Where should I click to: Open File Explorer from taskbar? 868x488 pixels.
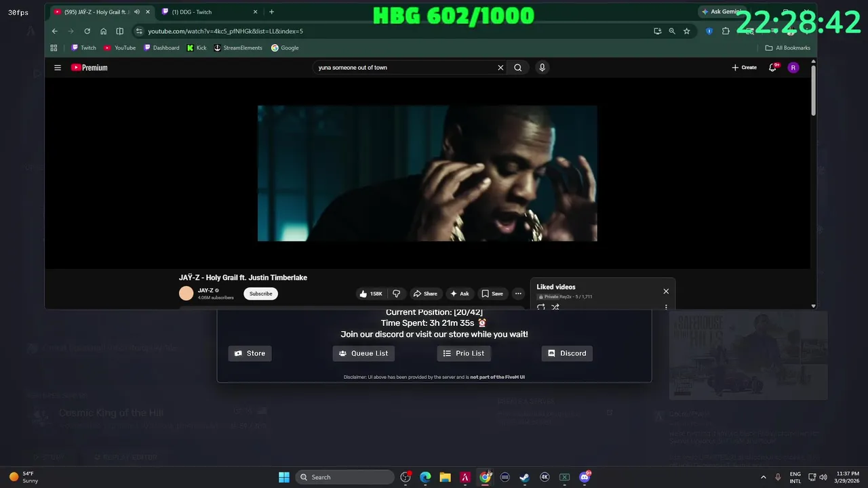tap(445, 477)
